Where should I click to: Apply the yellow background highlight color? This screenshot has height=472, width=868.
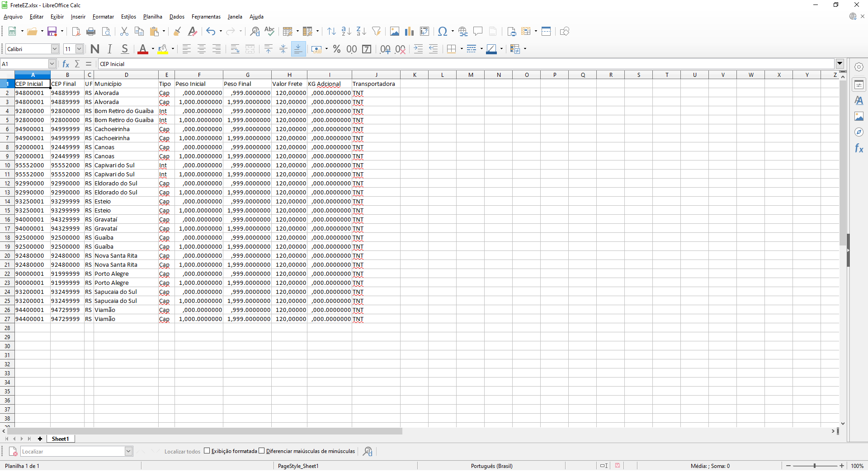pyautogui.click(x=163, y=49)
